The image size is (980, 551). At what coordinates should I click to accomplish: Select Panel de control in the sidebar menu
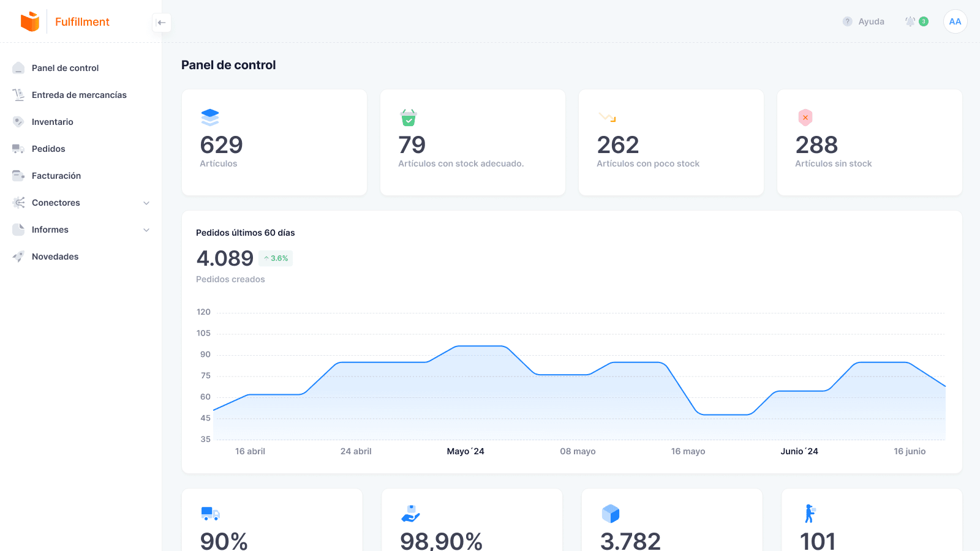(66, 68)
